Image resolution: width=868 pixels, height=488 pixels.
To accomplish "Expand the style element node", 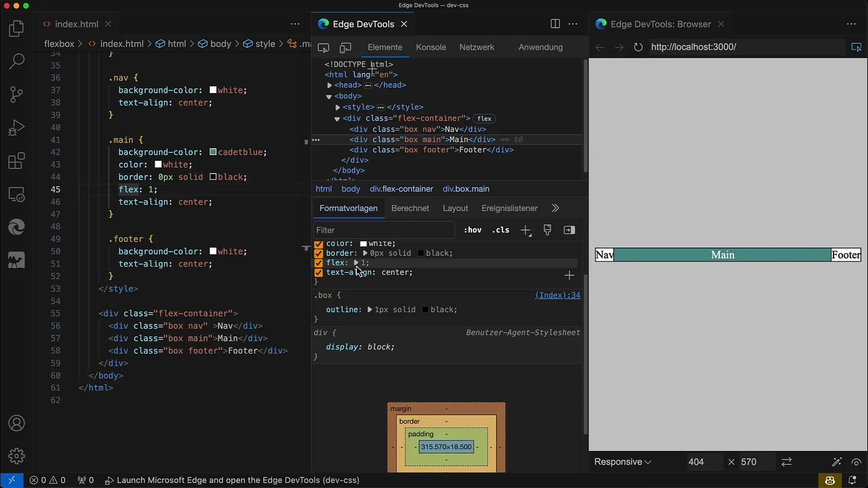I will click(x=337, y=108).
